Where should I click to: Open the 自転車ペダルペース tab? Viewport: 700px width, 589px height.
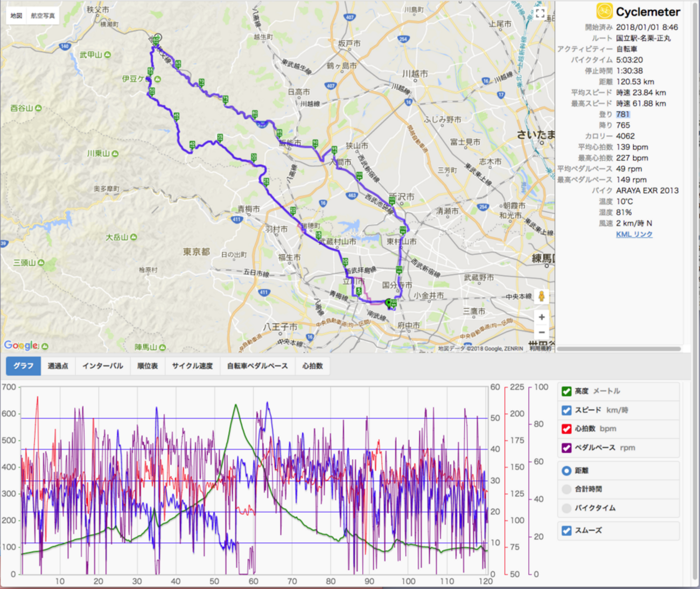257,366
